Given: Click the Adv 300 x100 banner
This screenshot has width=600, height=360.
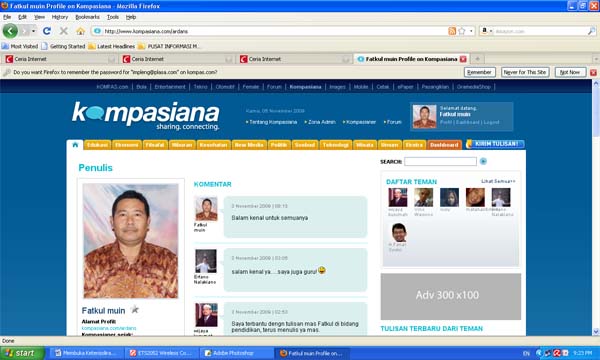Looking at the screenshot, I should 451,296.
